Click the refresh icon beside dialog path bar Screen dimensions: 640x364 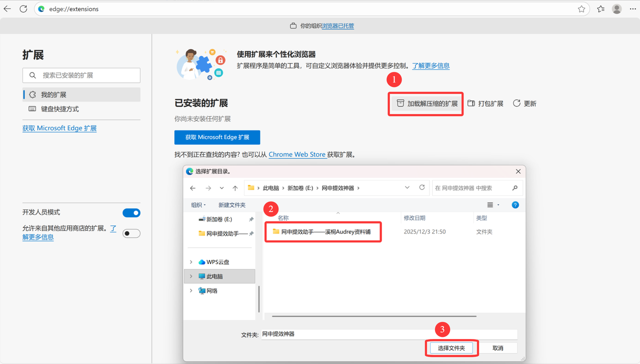421,187
